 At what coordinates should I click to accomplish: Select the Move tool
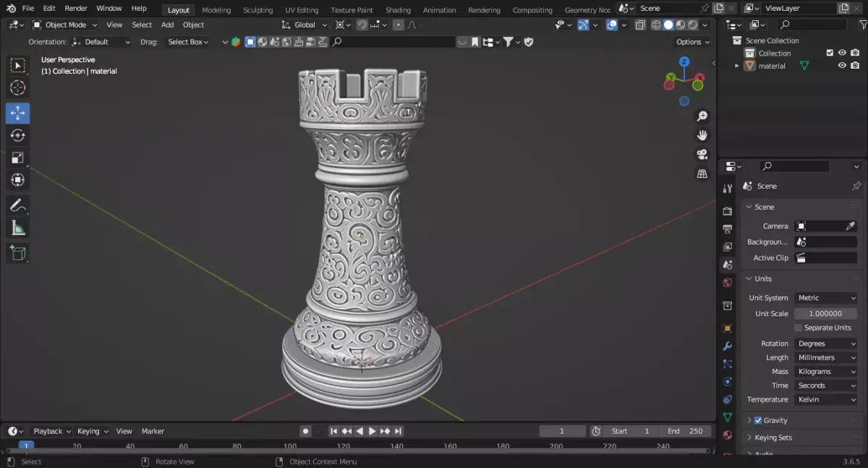click(18, 113)
